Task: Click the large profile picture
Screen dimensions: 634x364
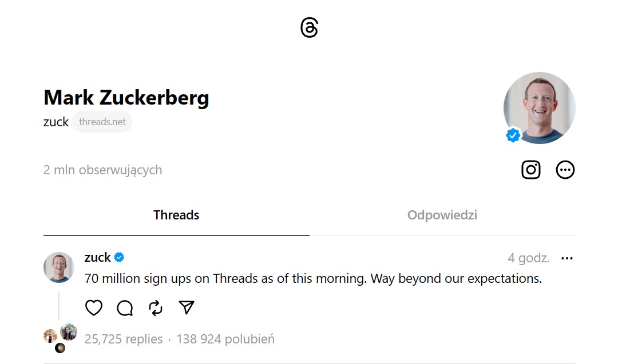Action: (540, 107)
